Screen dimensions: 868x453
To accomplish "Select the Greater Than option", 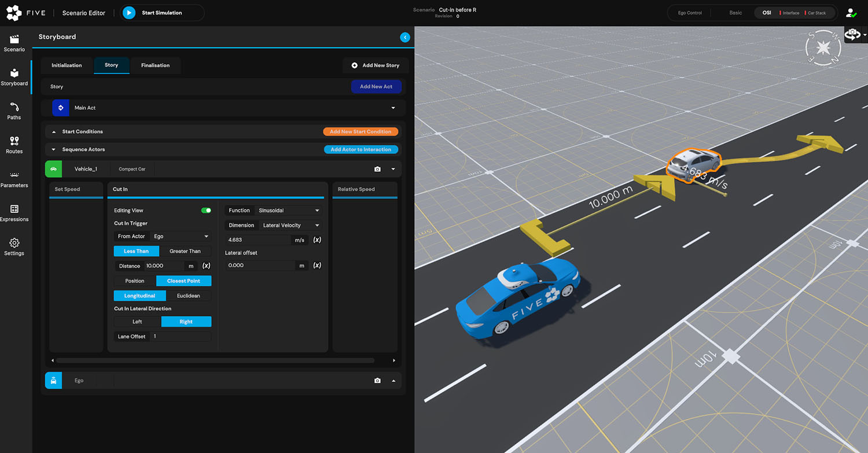I will (185, 251).
